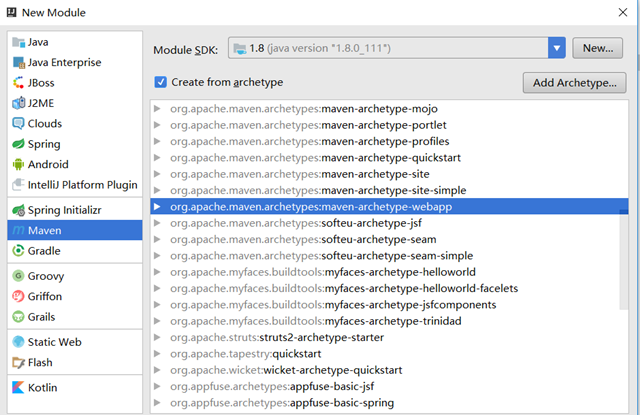Click the Flash folder icon
This screenshot has height=415, width=640.
point(18,363)
